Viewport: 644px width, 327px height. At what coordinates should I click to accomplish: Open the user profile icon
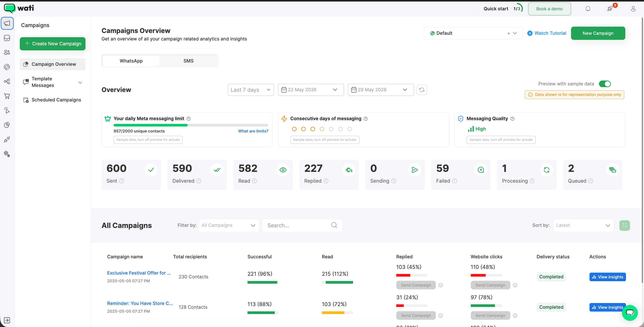click(633, 9)
